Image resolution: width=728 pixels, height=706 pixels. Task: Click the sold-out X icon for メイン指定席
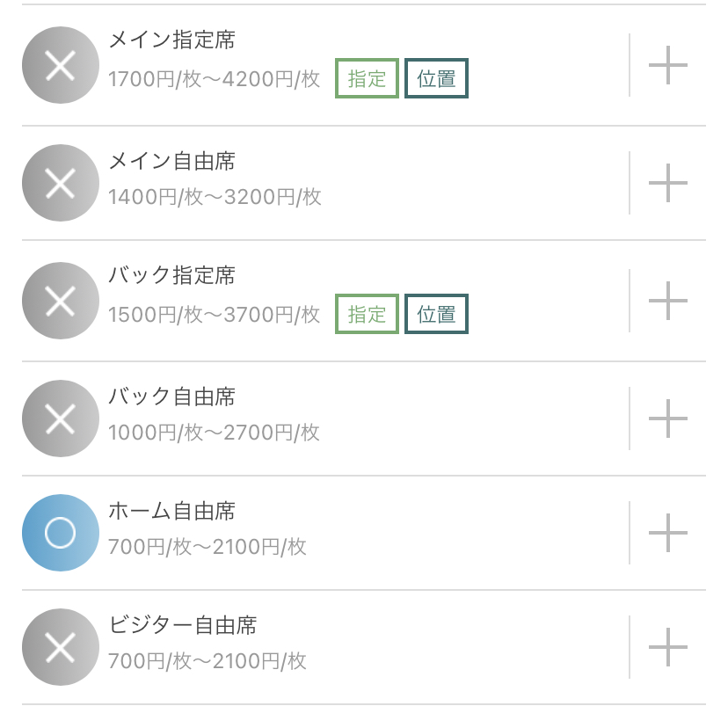(x=61, y=65)
